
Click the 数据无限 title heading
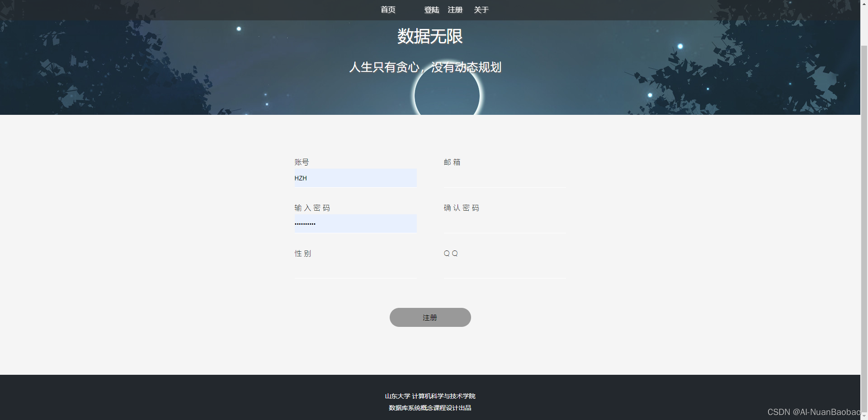[x=430, y=36]
